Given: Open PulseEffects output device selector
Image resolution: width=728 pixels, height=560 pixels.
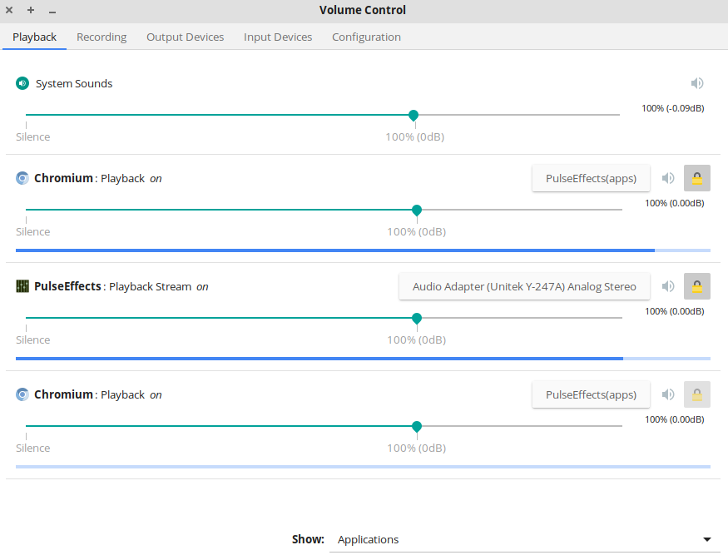Looking at the screenshot, I should point(524,286).
